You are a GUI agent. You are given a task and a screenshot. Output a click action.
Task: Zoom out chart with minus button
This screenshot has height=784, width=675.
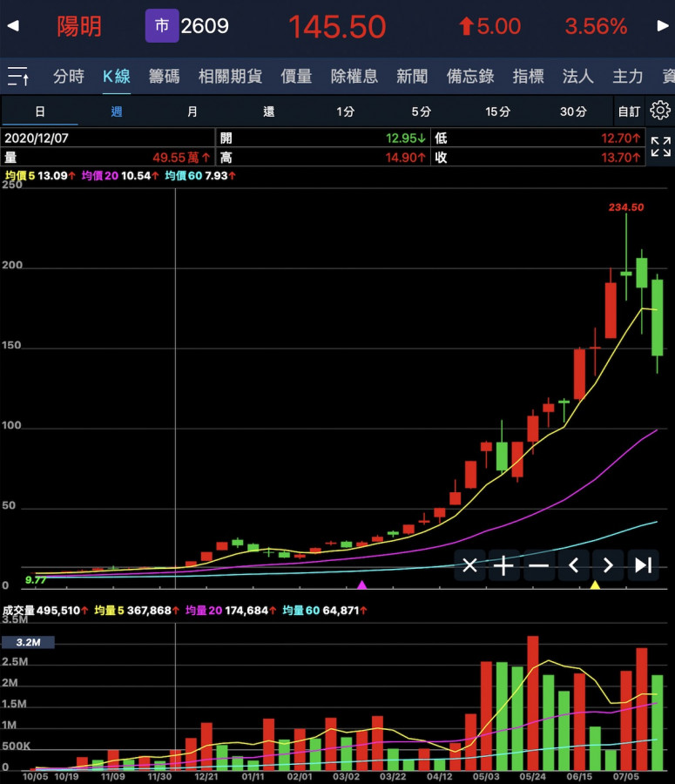[x=538, y=565]
